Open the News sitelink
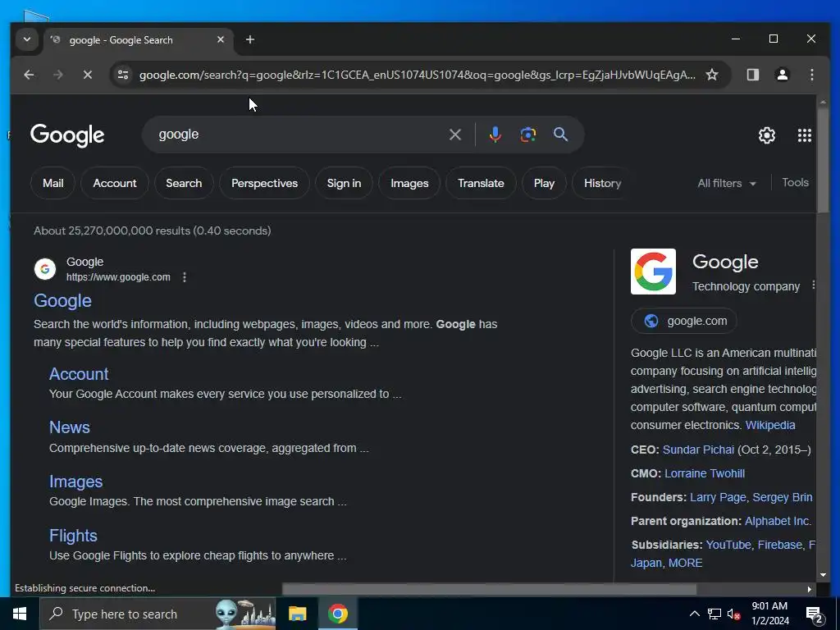840x630 pixels. (x=70, y=427)
